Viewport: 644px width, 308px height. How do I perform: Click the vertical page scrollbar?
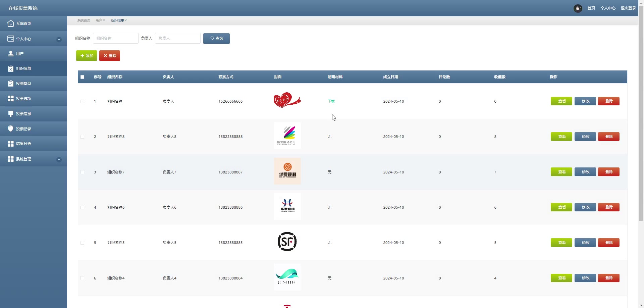[x=641, y=113]
